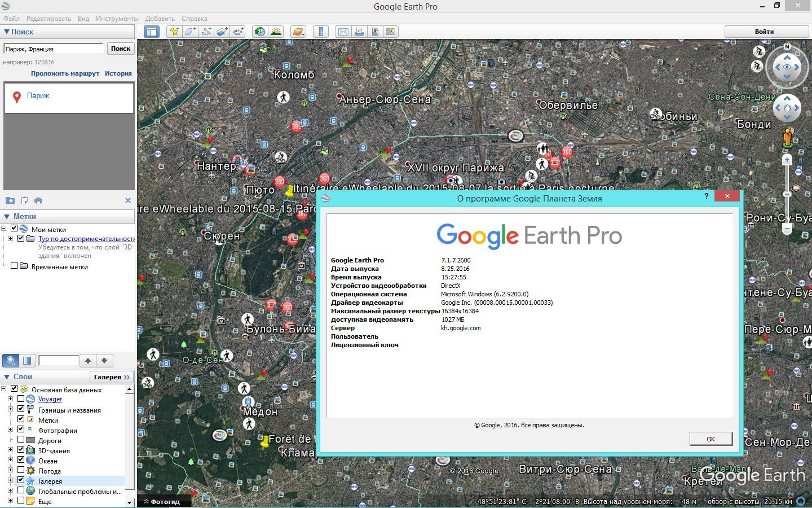Image resolution: width=812 pixels, height=508 pixels.
Task: Open the Файл menu
Action: click(11, 19)
